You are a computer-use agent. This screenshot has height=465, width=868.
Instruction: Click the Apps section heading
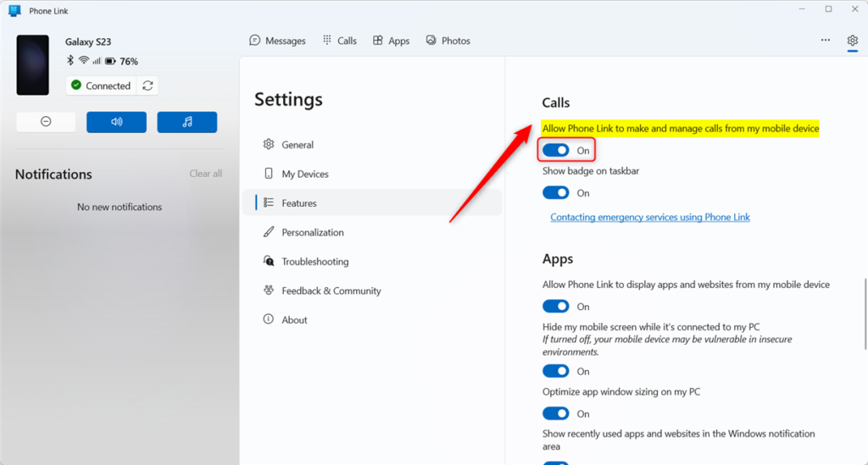coord(558,259)
